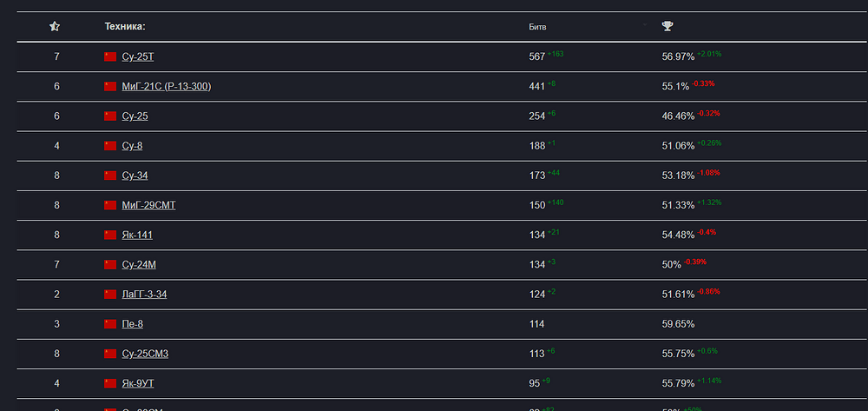
Task: Click the star rank column header icon
Action: tap(55, 27)
